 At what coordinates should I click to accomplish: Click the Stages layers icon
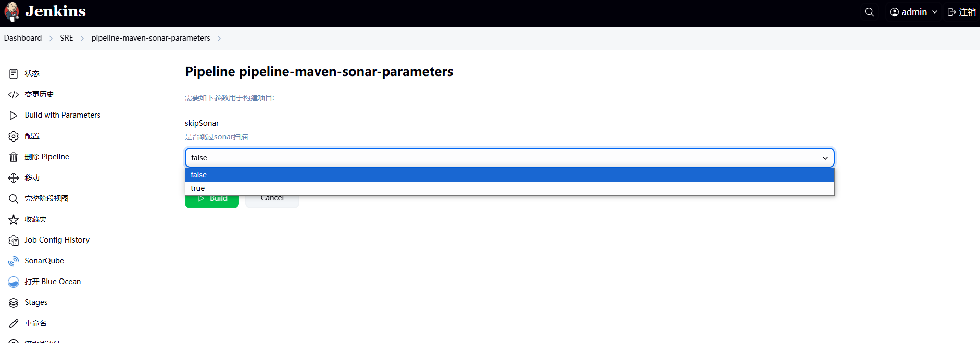point(14,303)
